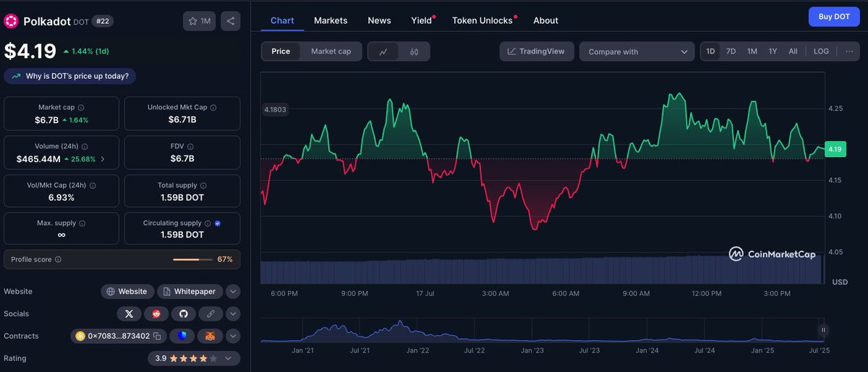Open the X (Twitter) social link
The image size is (868, 372).
click(129, 313)
